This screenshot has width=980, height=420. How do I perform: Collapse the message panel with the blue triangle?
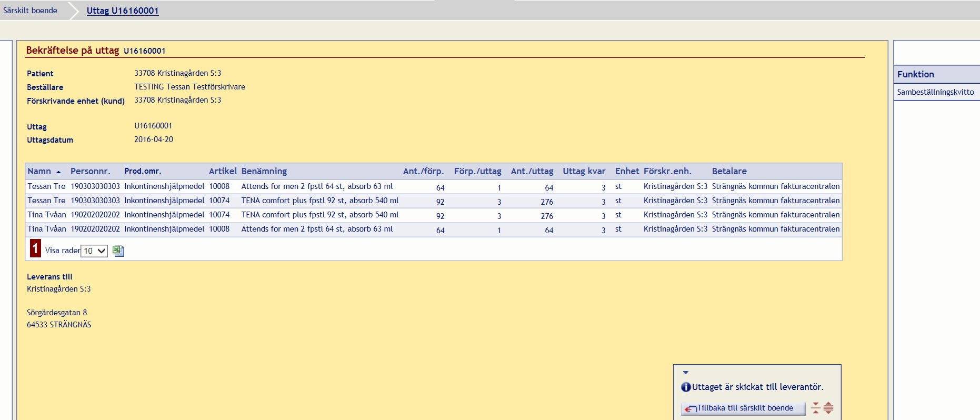pos(686,373)
